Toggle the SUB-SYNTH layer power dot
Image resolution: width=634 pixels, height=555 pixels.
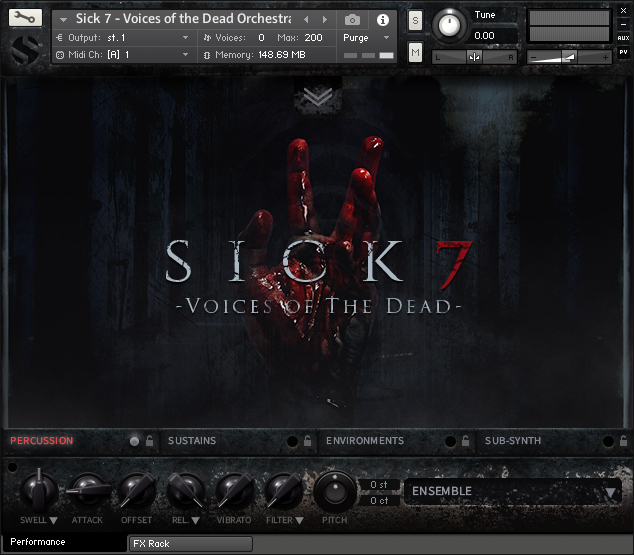click(608, 441)
